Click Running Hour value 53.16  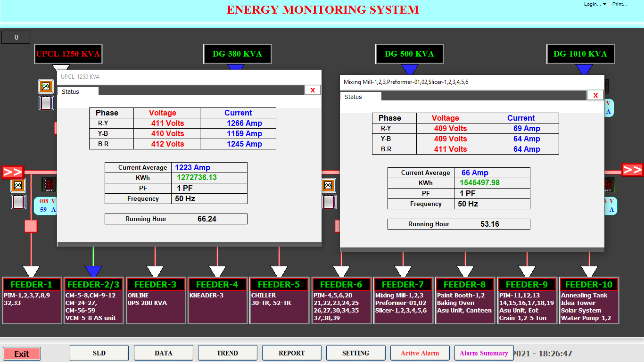(x=490, y=224)
